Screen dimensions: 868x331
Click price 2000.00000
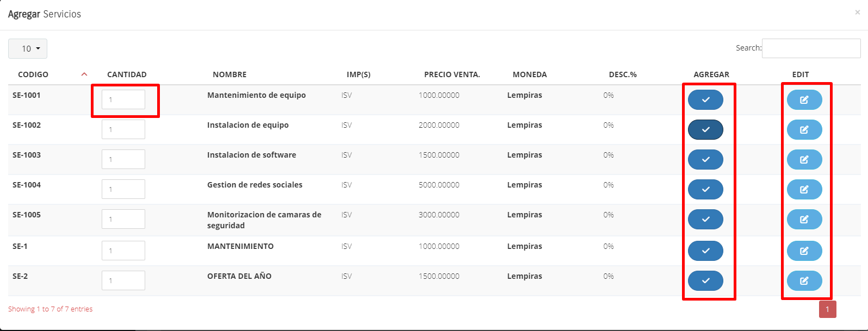tap(439, 125)
